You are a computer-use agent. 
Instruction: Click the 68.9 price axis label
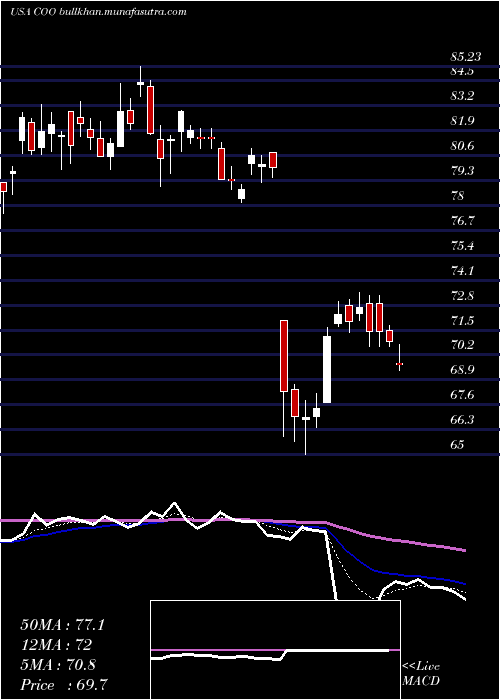tap(462, 370)
